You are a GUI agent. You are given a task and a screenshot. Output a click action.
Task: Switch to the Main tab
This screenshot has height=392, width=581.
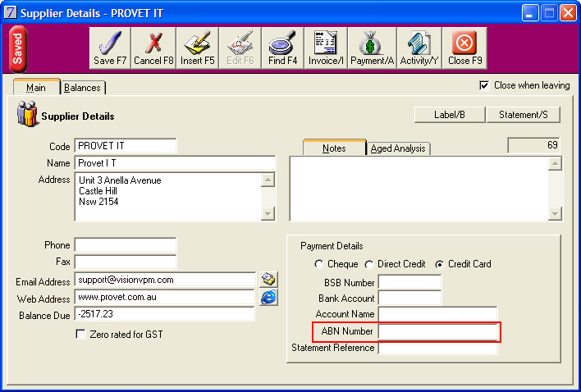[x=36, y=88]
